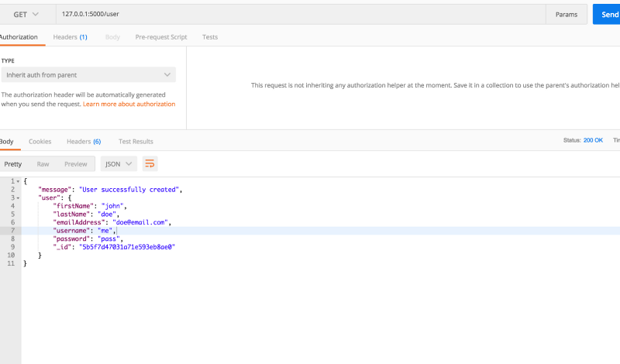Choose Raw response view
Image resolution: width=620 pixels, height=364 pixels.
tap(43, 164)
